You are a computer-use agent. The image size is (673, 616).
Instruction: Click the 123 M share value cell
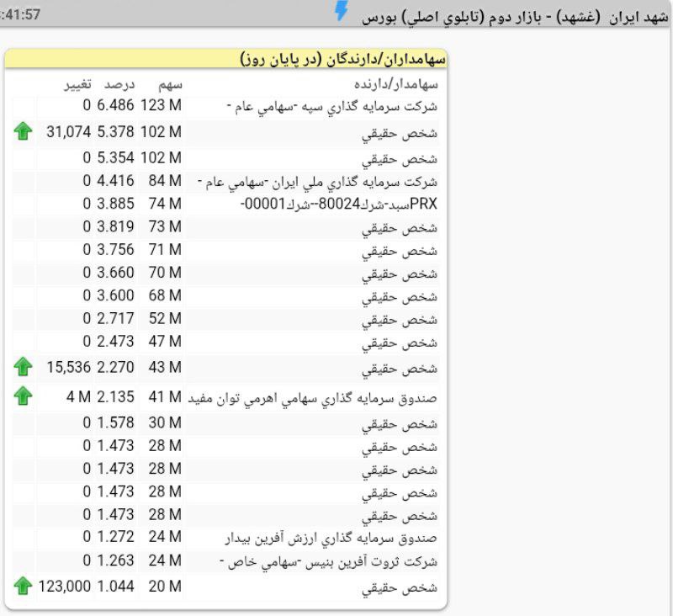pyautogui.click(x=161, y=106)
